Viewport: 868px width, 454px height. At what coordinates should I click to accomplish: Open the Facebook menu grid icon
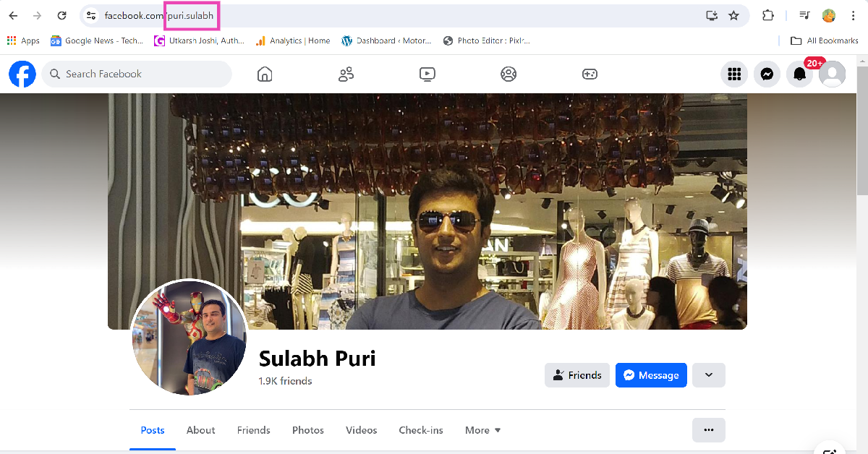(x=734, y=74)
